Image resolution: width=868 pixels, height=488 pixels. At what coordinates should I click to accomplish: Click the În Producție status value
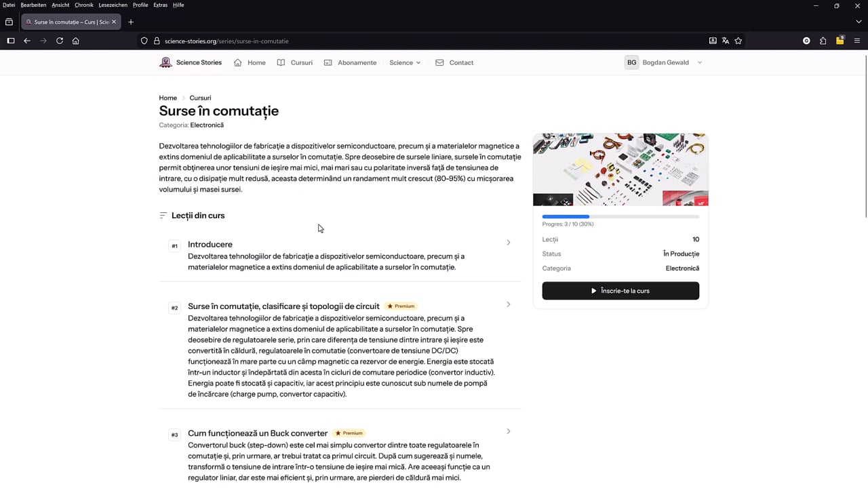coord(682,253)
